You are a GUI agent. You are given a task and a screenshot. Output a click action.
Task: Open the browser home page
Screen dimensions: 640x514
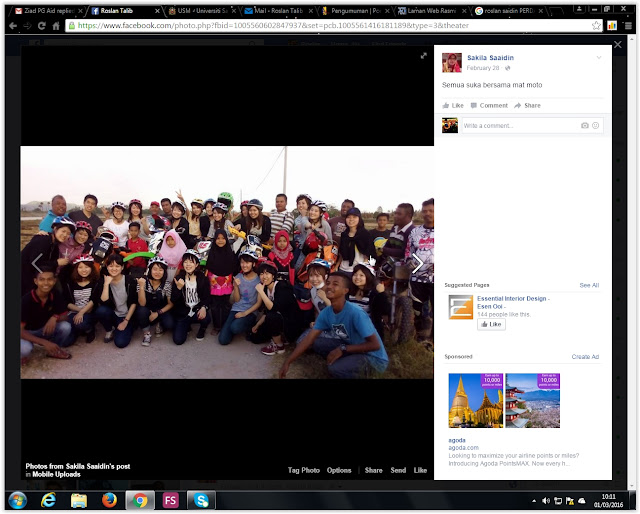(56, 26)
